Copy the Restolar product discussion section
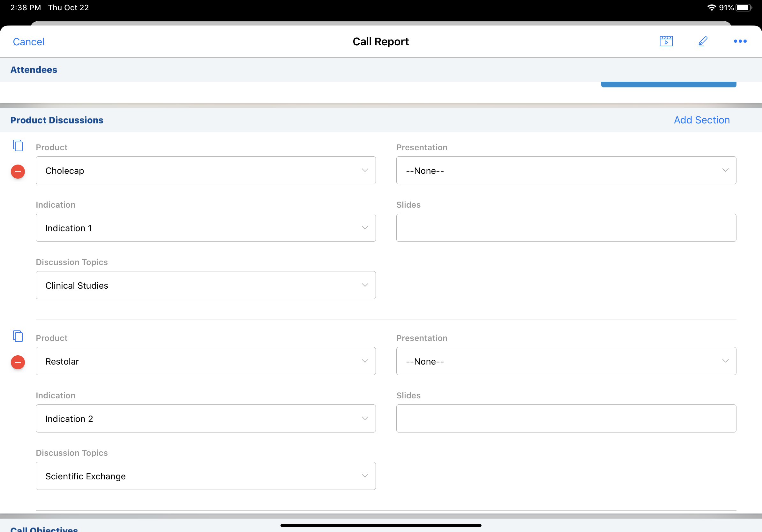This screenshot has height=532, width=762. click(x=18, y=336)
